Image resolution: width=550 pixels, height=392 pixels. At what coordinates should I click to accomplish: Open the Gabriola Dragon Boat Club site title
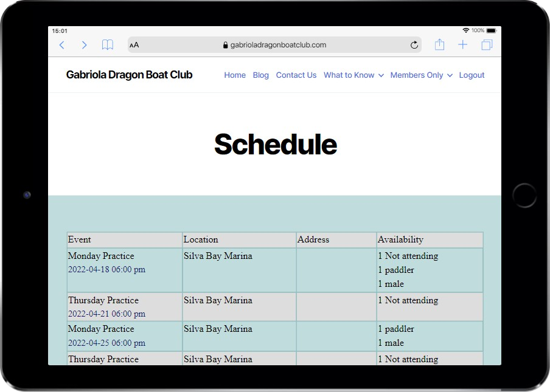(129, 75)
